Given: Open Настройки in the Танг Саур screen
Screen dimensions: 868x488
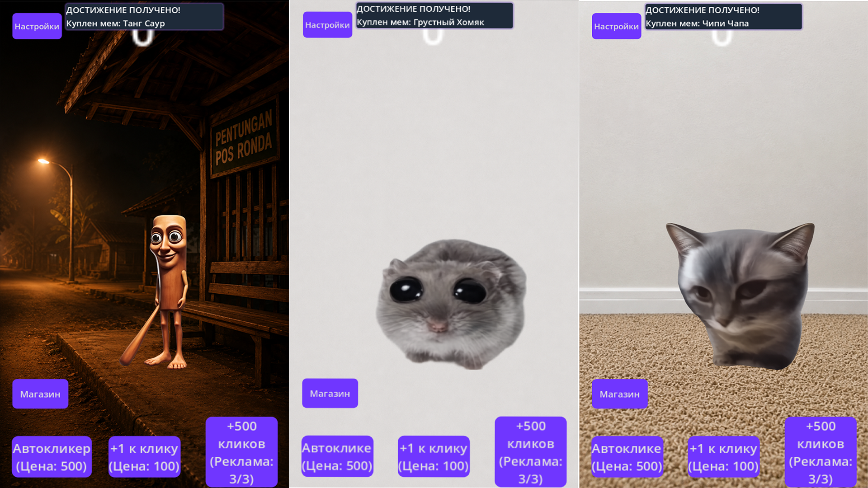Looking at the screenshot, I should (37, 26).
